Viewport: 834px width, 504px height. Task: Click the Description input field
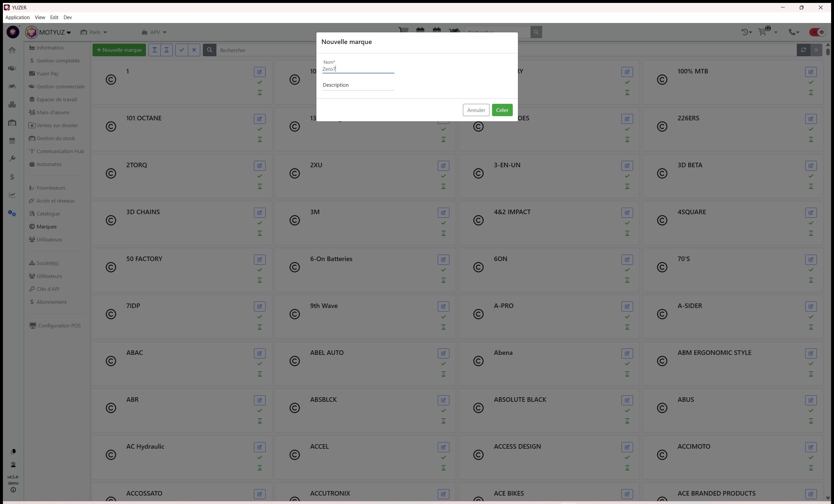point(358,85)
